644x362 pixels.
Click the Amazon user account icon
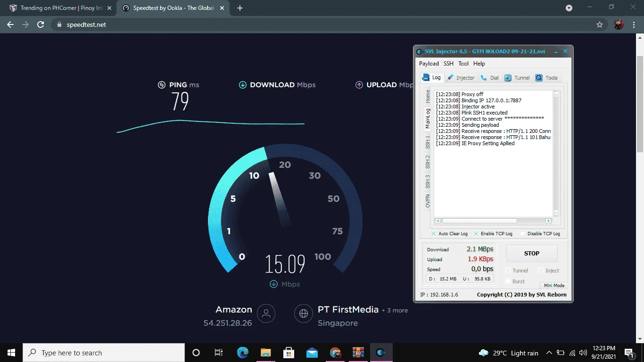pyautogui.click(x=266, y=313)
